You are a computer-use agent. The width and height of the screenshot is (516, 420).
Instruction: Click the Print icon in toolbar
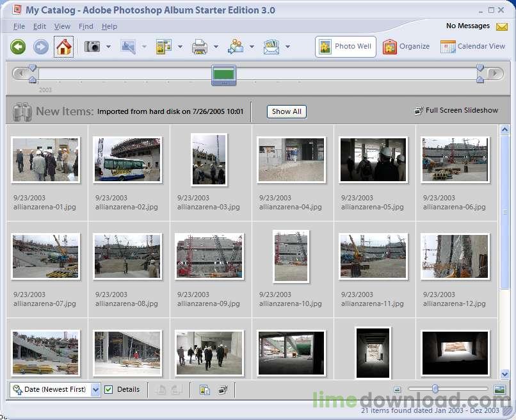(200, 47)
